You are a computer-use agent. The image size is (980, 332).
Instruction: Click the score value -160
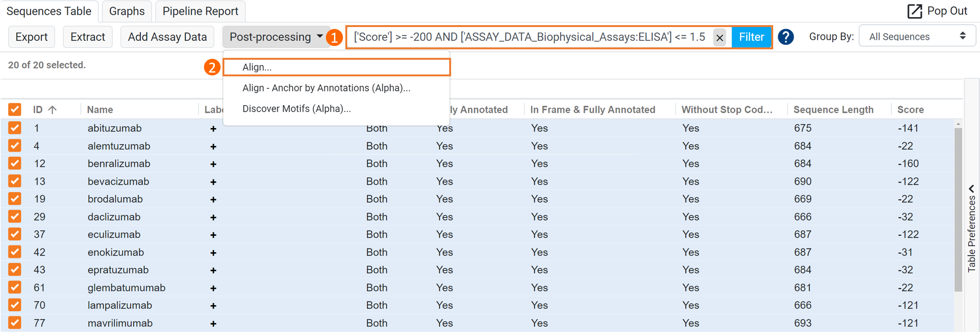click(x=908, y=164)
